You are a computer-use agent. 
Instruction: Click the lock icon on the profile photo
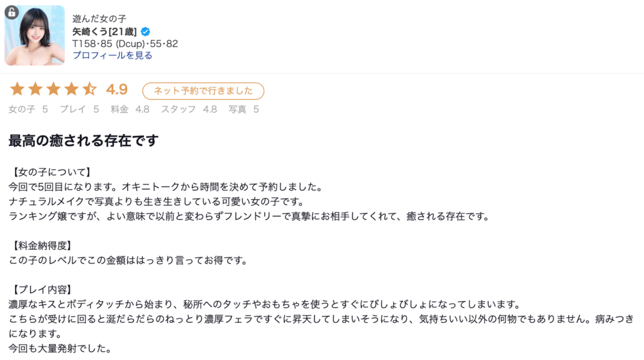pos(11,12)
